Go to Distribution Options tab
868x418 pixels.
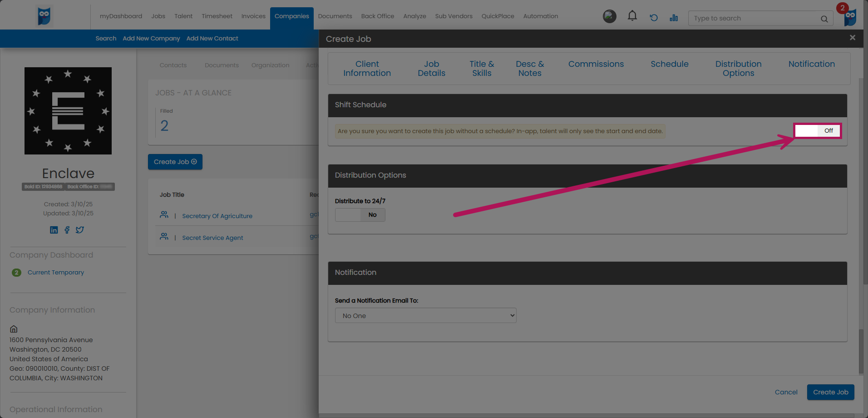pyautogui.click(x=738, y=69)
